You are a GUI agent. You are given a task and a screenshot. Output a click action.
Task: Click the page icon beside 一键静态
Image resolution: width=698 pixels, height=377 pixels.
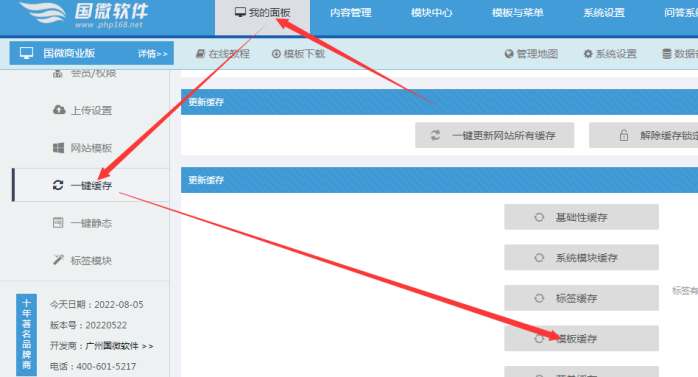pos(58,222)
